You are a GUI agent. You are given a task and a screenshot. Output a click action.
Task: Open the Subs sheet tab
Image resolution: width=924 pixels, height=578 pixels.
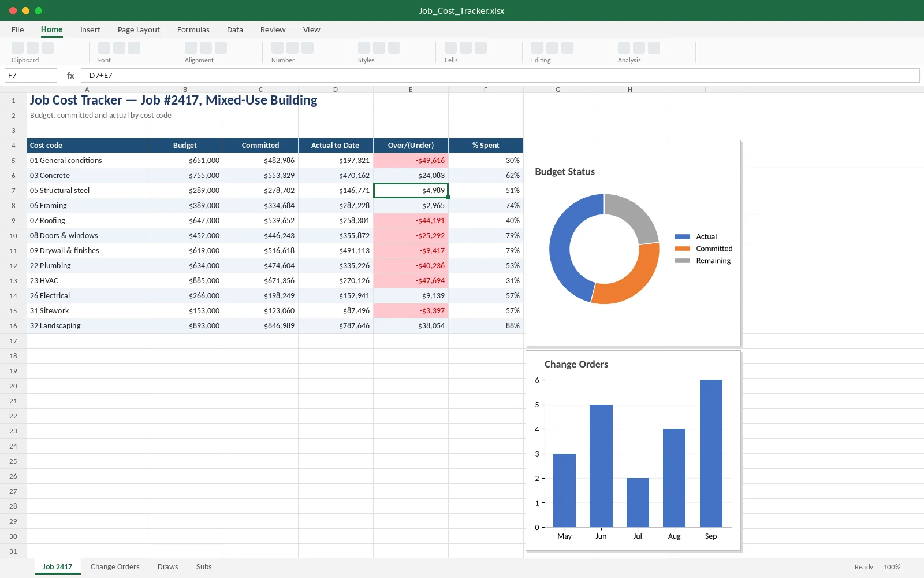point(204,567)
